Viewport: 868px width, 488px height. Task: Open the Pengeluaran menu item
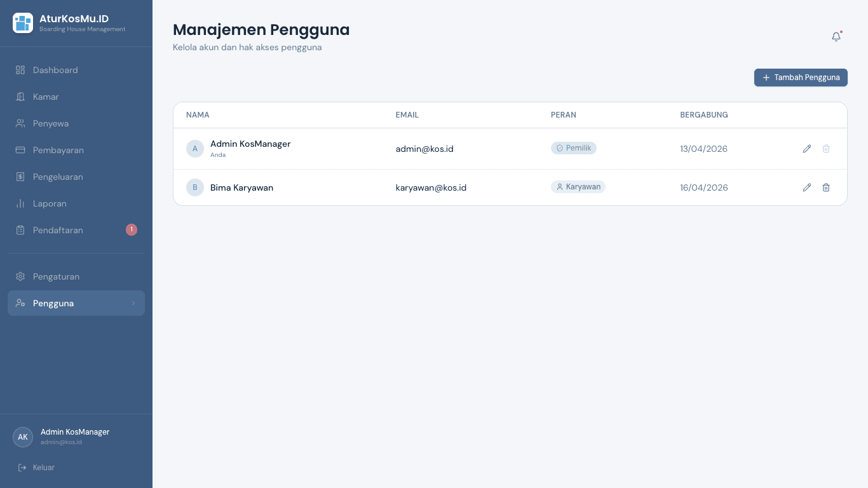[76, 177]
